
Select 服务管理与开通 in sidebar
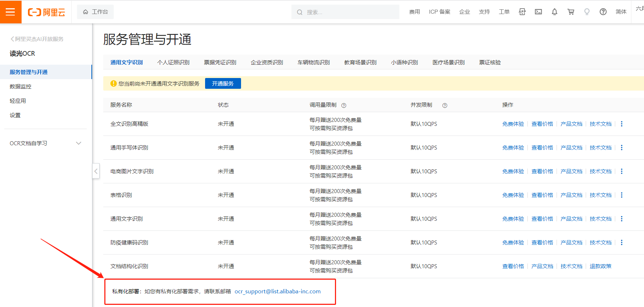pyautogui.click(x=46, y=72)
